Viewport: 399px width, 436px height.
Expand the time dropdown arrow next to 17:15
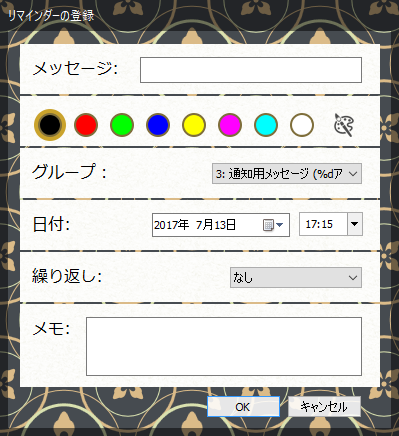(x=355, y=224)
